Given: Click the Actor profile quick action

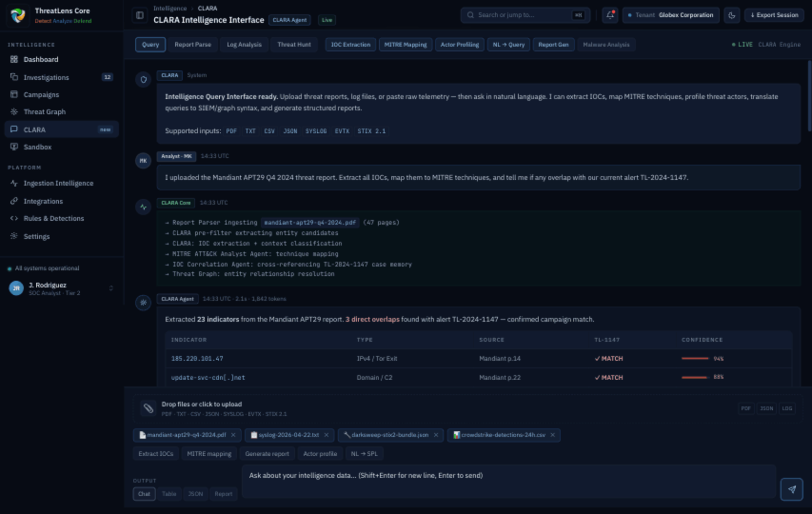Looking at the screenshot, I should 320,453.
